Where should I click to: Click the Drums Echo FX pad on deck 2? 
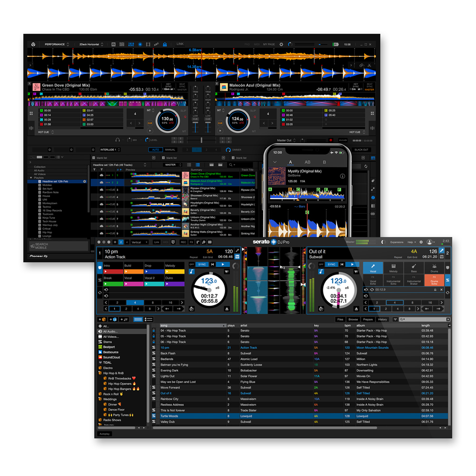(435, 280)
